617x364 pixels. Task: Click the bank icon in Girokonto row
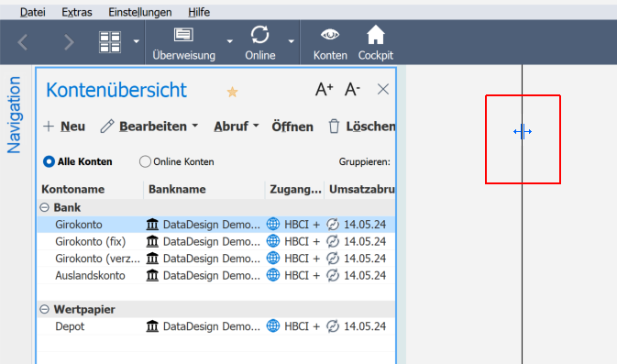coord(152,225)
